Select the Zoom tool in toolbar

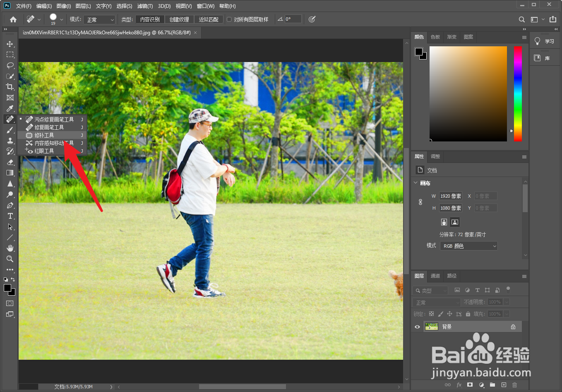[x=10, y=259]
